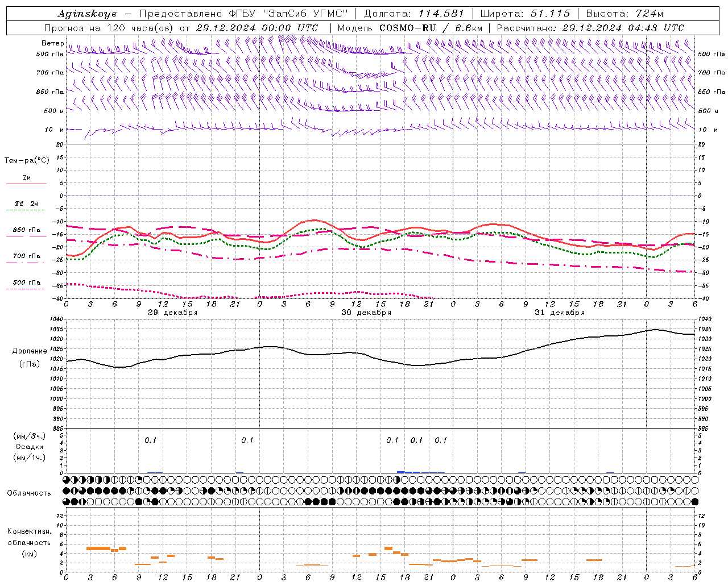Click the "Давление" pressure panel label
Screen dimensions: 728x582
[30, 351]
